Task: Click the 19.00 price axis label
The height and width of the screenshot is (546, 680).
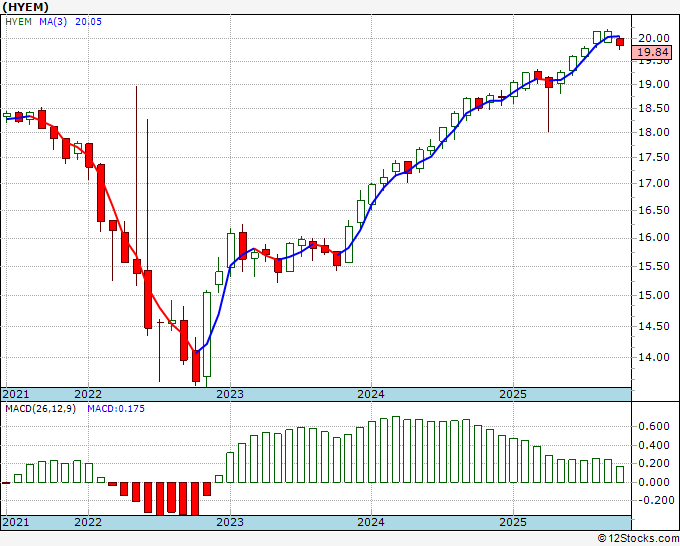Action: coord(654,84)
